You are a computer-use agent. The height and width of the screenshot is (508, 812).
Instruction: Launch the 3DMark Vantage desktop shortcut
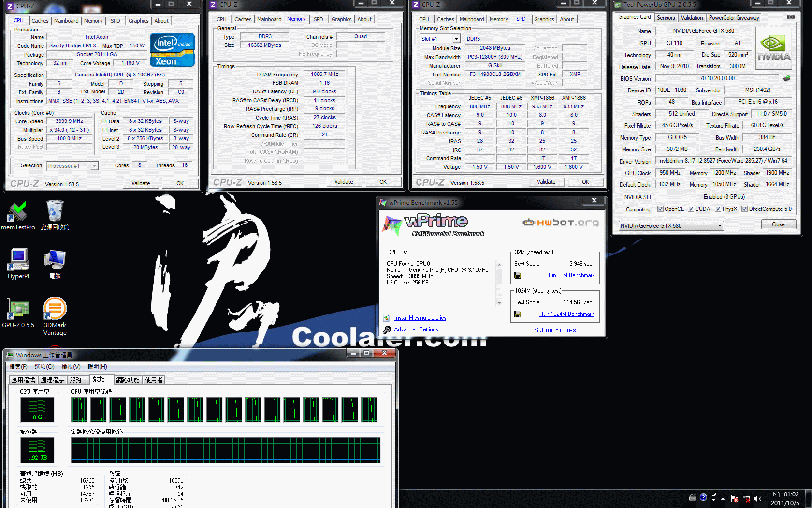click(x=55, y=316)
